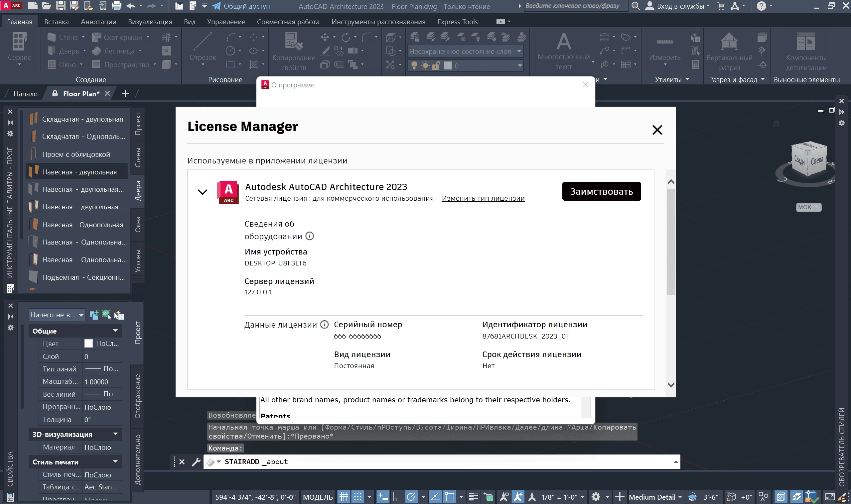Click the search magnifier icon in title bar
Viewport: 851px width, 504px height.
635,6
